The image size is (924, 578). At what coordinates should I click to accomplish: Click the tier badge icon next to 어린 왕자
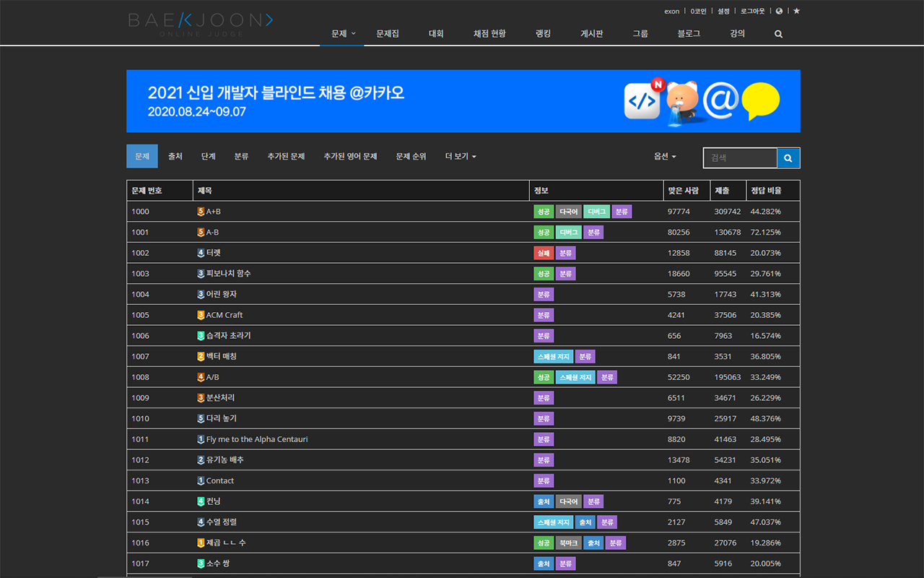(201, 295)
